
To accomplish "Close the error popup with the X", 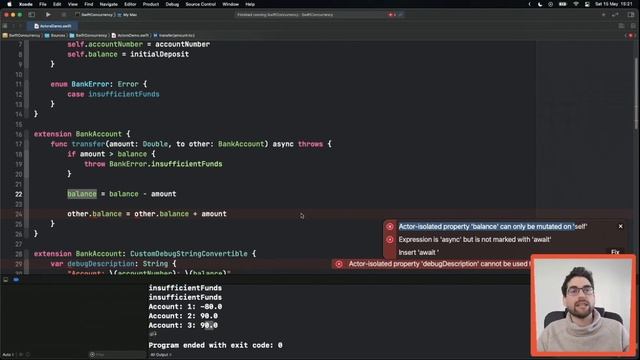I will coord(620,226).
